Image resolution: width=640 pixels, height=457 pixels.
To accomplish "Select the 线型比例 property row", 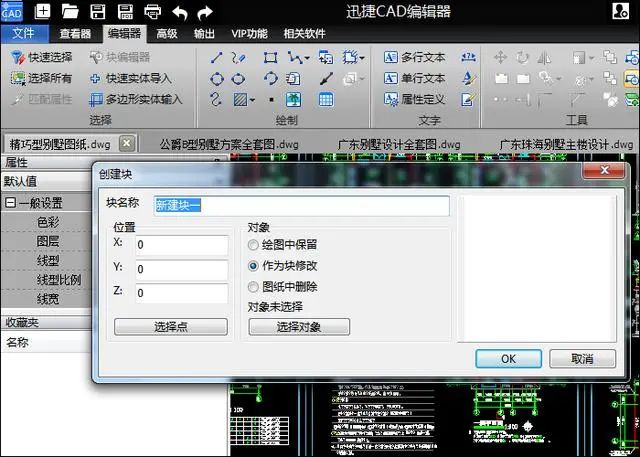I will click(47, 280).
